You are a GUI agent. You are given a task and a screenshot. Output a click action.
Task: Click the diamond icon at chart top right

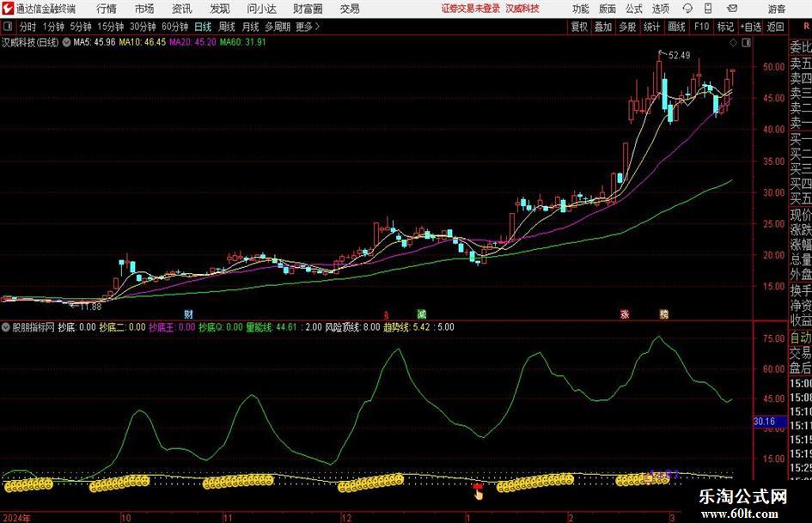(733, 43)
